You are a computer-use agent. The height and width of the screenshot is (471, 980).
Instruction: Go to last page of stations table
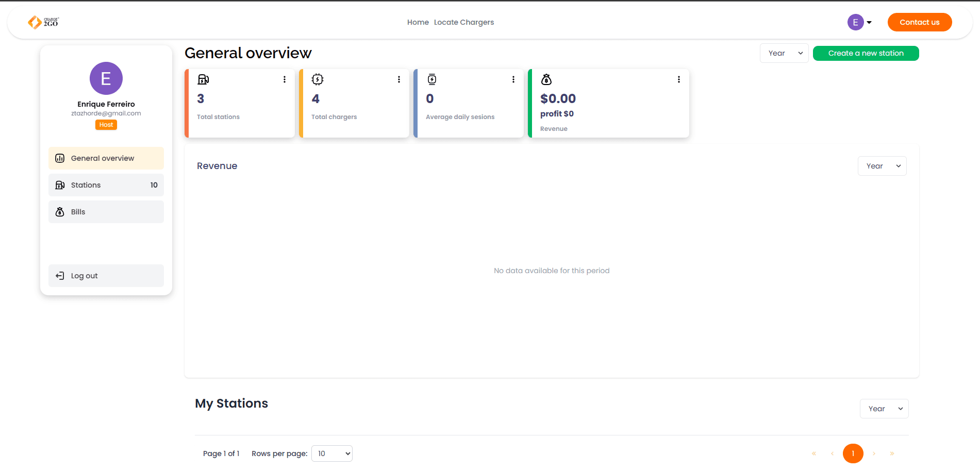coord(892,453)
